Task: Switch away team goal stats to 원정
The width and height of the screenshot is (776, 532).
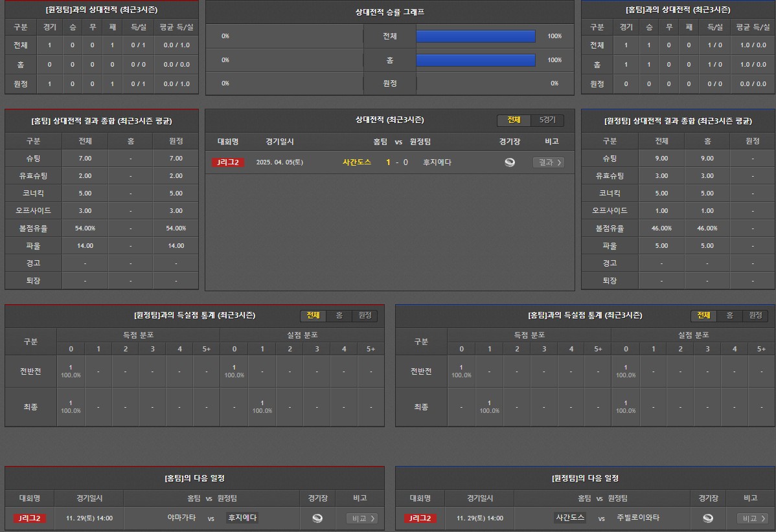Action: click(x=755, y=315)
